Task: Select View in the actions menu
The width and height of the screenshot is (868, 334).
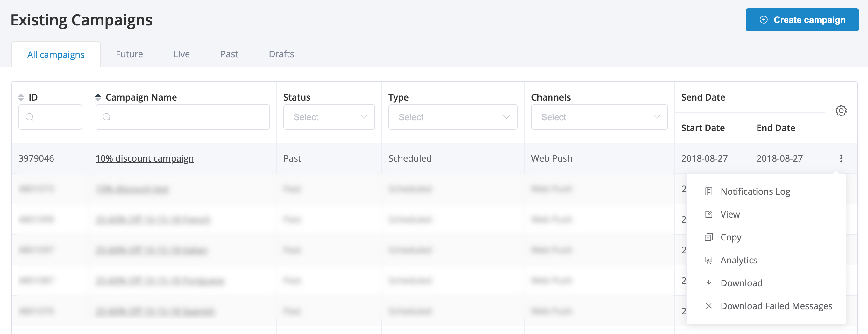Action: pyautogui.click(x=766, y=214)
